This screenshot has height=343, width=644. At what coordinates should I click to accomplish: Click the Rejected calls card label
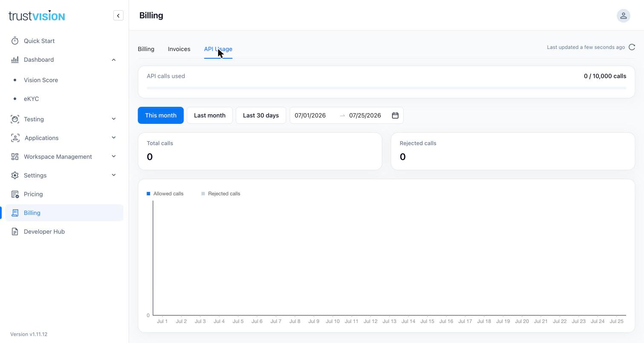point(418,143)
